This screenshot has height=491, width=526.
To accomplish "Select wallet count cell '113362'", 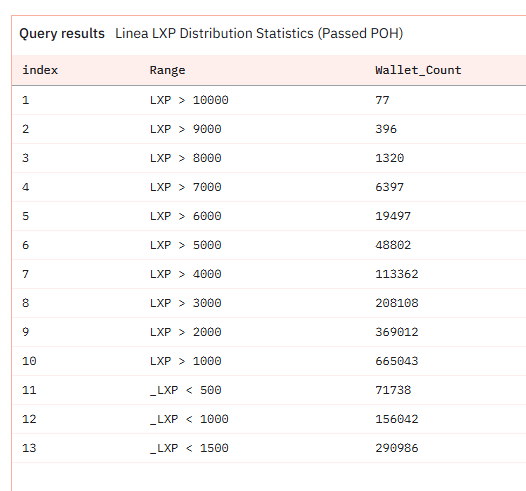I will [x=397, y=274].
